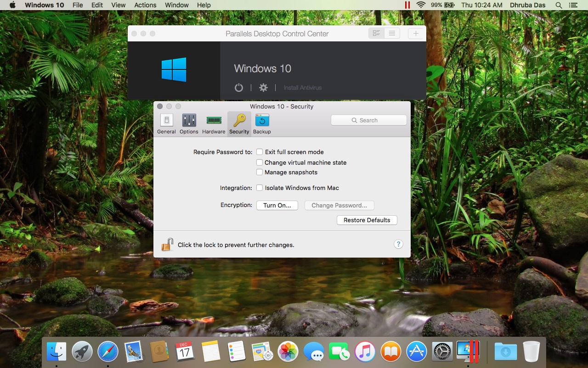Open Notification Center
This screenshot has width=588, height=368.
tap(573, 5)
